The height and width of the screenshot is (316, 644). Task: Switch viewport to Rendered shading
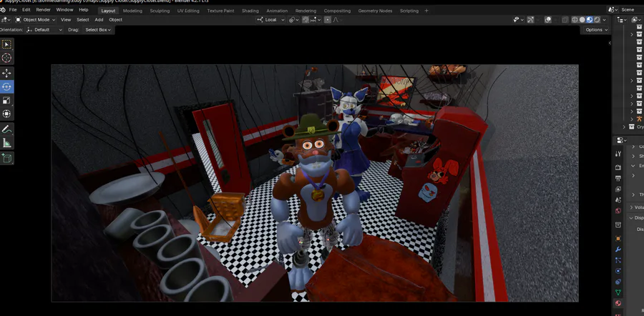[x=597, y=20]
